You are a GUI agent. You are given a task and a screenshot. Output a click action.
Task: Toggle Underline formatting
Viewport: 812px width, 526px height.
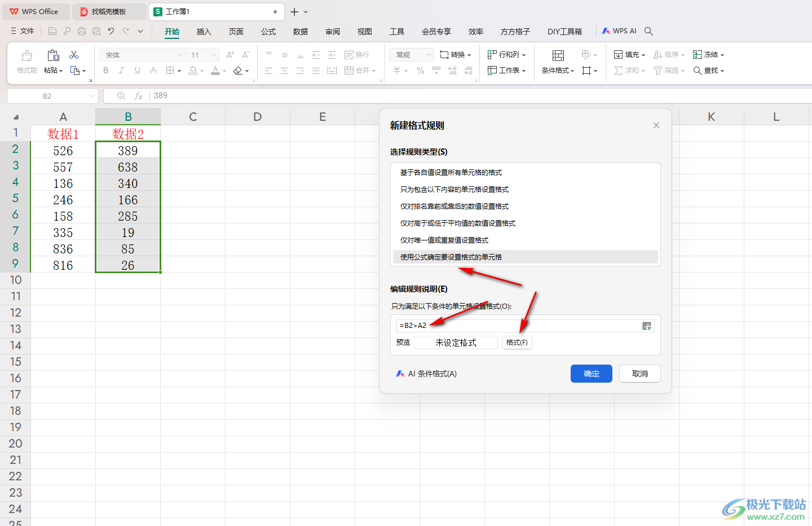coord(138,71)
